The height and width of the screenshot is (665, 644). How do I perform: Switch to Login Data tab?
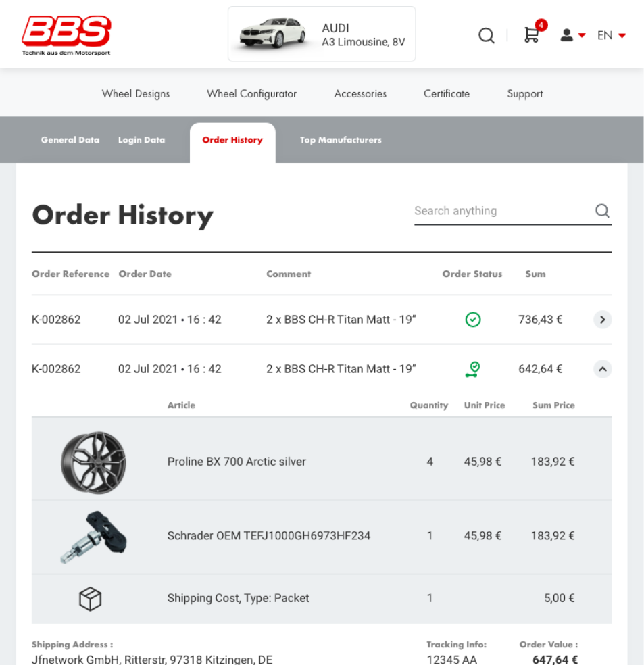tap(142, 140)
